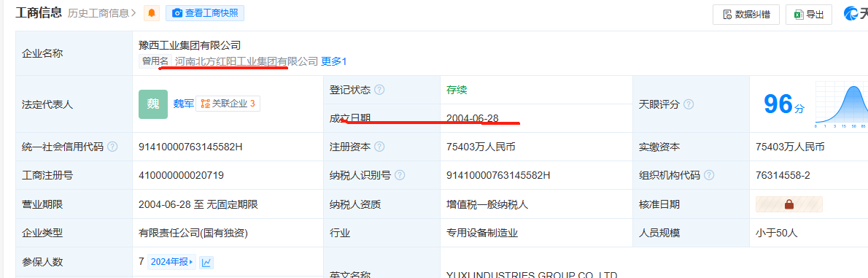Click the orange bell alert icon
The width and height of the screenshot is (868, 278).
[152, 12]
